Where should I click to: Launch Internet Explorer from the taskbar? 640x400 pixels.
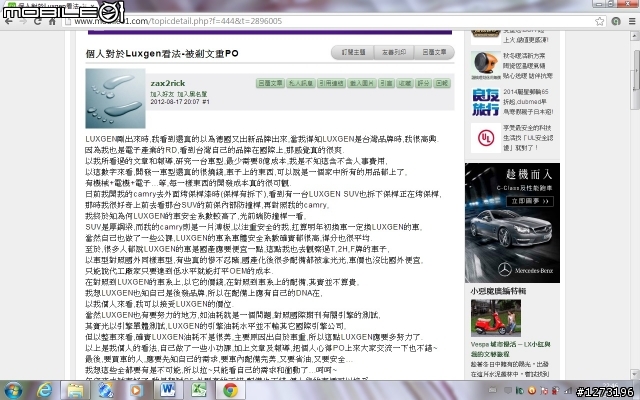coord(44,390)
